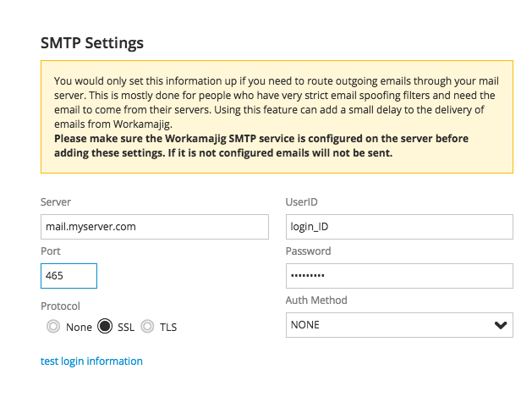This screenshot has width=532, height=397.
Task: Click the UserID input field
Action: click(399, 227)
